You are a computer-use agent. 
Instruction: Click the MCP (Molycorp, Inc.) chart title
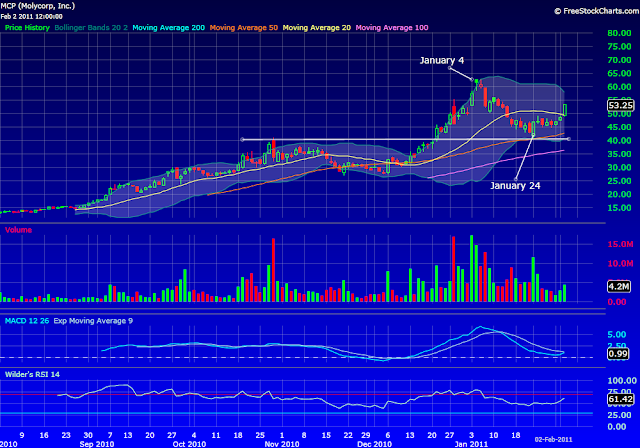(38, 6)
